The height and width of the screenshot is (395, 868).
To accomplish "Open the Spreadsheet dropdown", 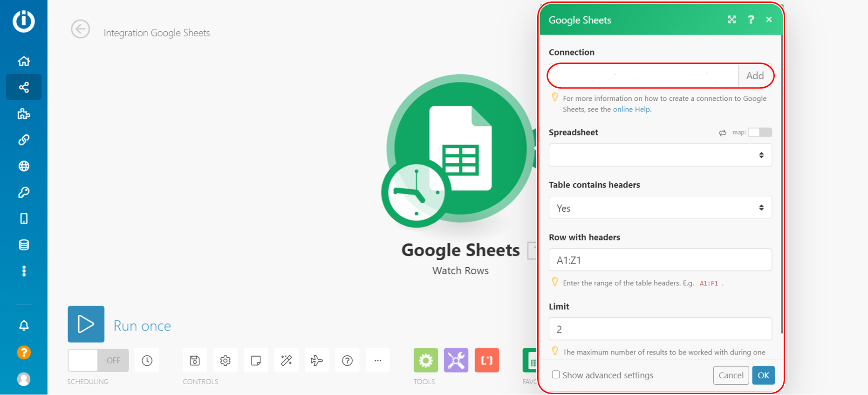I will point(660,155).
